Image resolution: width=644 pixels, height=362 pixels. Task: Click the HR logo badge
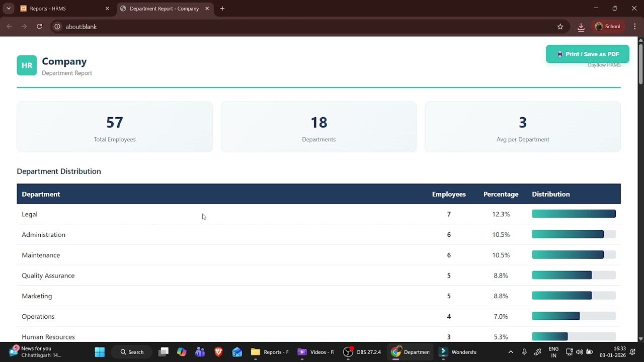point(27,65)
